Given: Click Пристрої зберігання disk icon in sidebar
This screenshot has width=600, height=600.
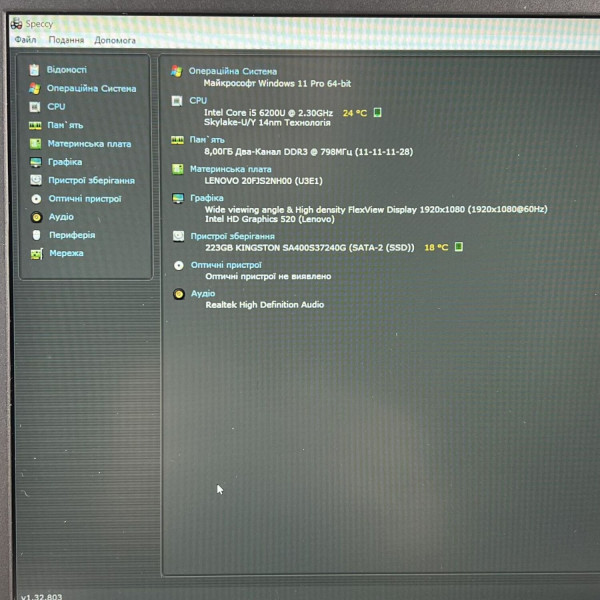Looking at the screenshot, I should click(x=36, y=180).
